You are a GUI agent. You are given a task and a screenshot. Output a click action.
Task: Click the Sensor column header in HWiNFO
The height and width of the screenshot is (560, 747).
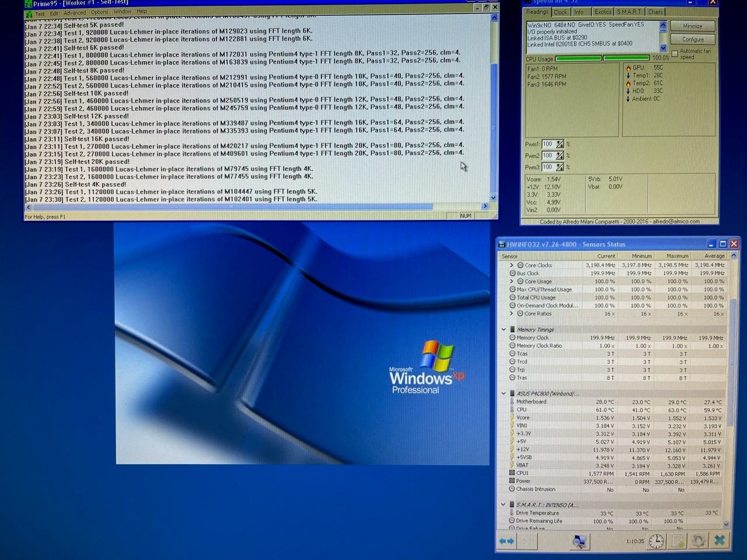click(540, 256)
